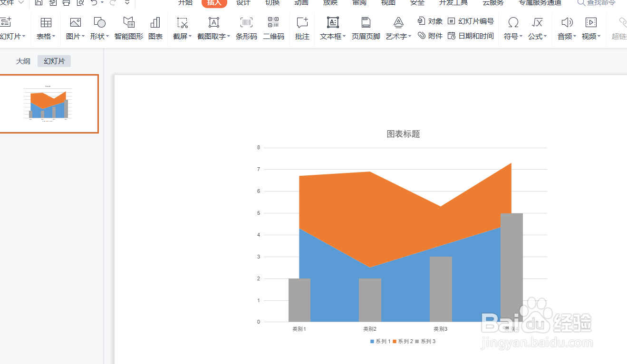This screenshot has width=627, height=364.
Task: Click the 截图取字 OCR capture icon
Action: point(214,22)
